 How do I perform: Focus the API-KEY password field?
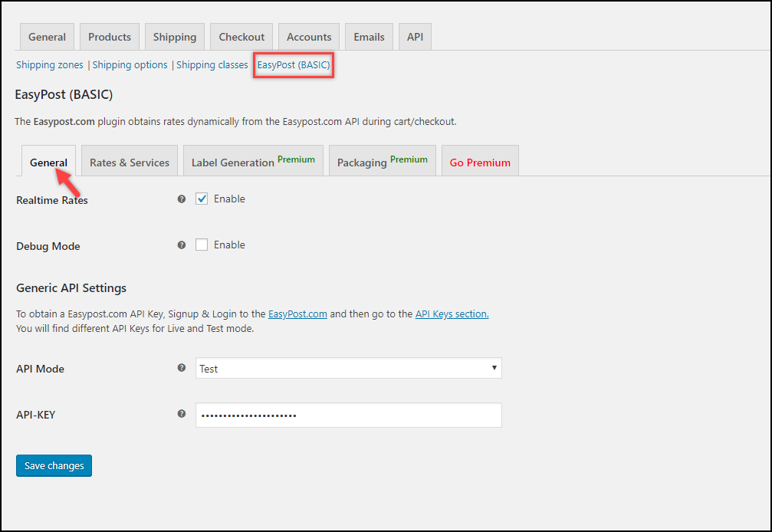click(x=349, y=415)
